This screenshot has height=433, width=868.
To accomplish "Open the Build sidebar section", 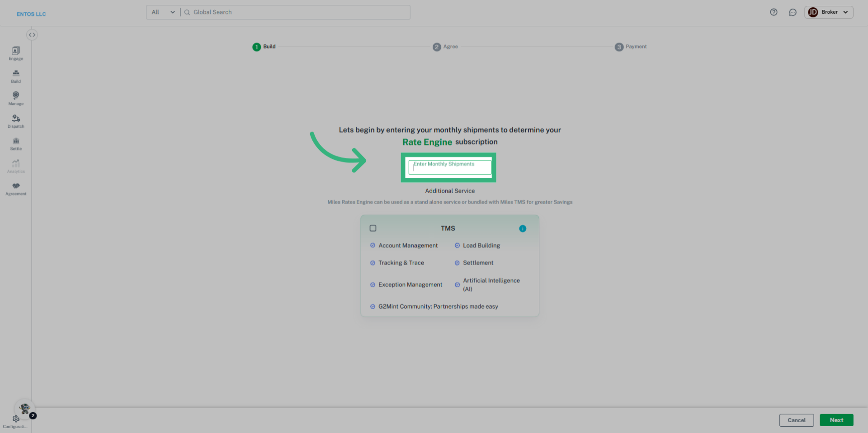I will click(16, 76).
